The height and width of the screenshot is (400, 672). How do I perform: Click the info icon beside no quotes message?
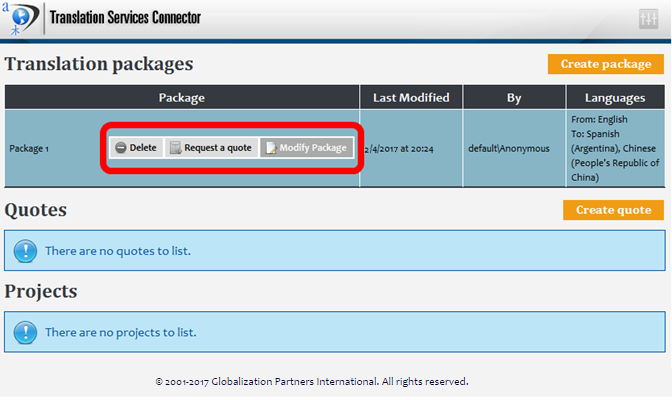25,251
